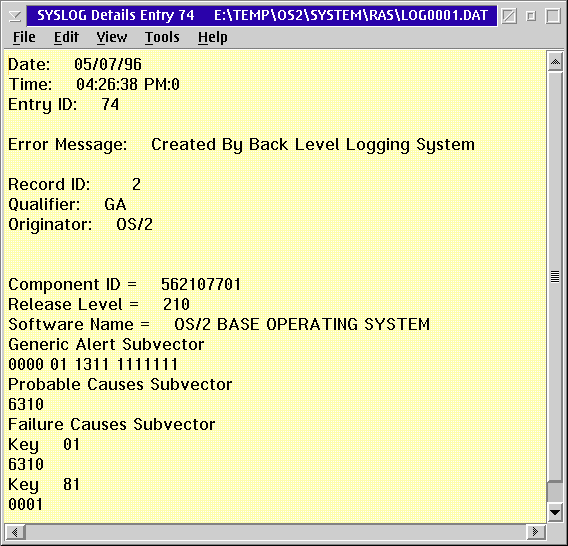
Task: Click the horizontal scrollbar left arrow
Action: [15, 532]
